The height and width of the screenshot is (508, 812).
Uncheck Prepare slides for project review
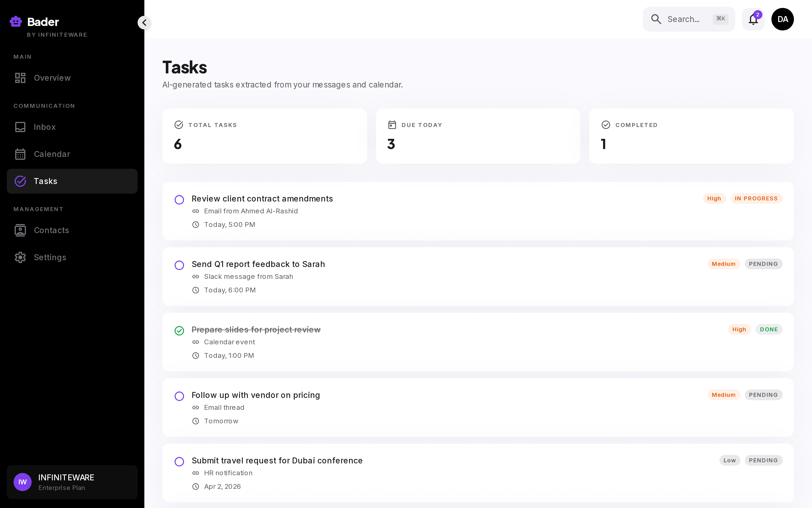[179, 331]
